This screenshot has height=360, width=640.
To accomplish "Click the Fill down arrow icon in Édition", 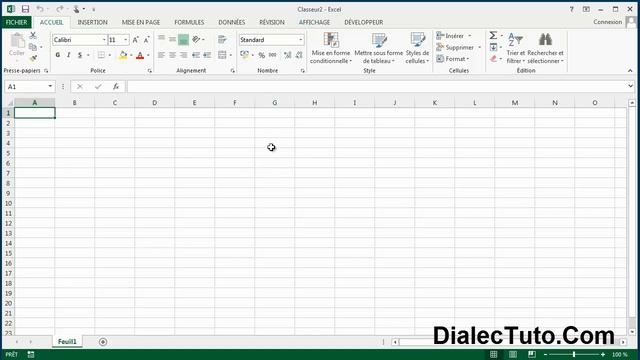I will point(493,47).
